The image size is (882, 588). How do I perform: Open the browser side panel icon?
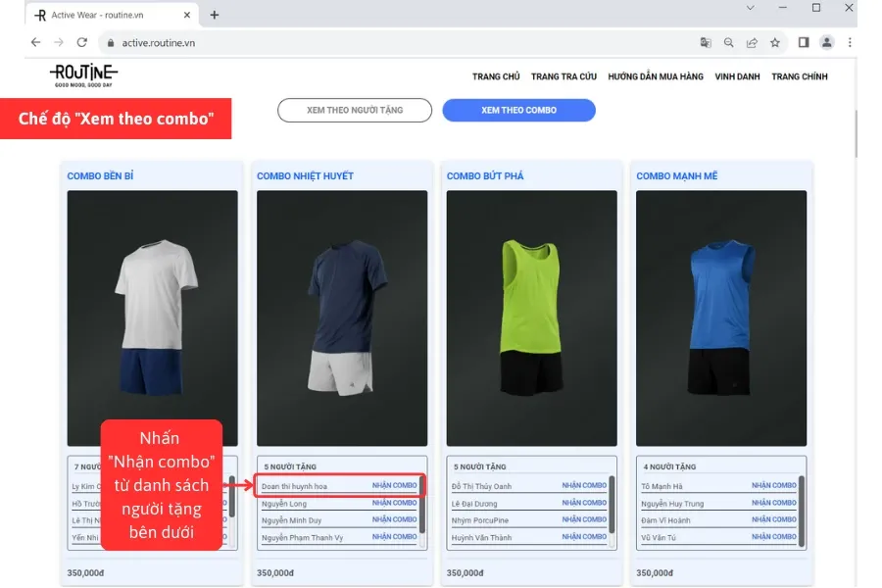pyautogui.click(x=804, y=43)
